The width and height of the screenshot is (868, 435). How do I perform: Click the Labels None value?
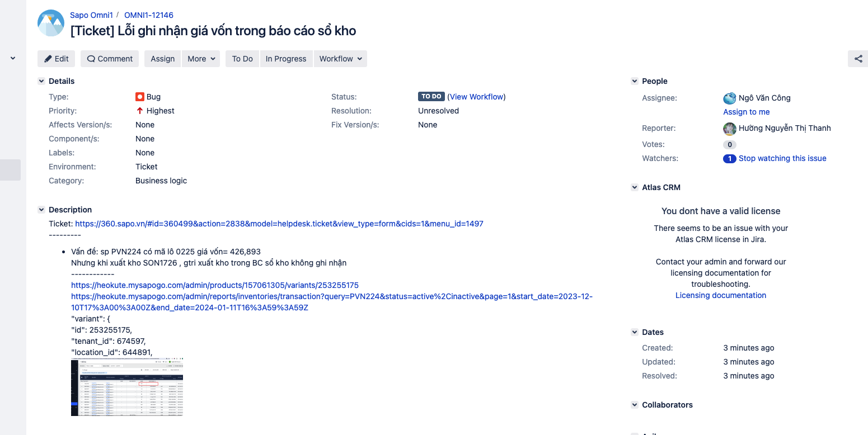[x=145, y=153]
